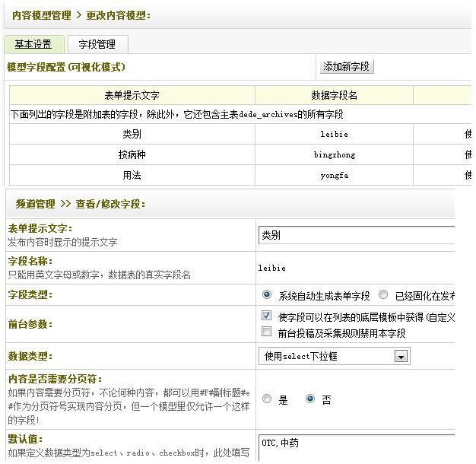
Task: Click the 添加新字段 button
Action: point(346,67)
